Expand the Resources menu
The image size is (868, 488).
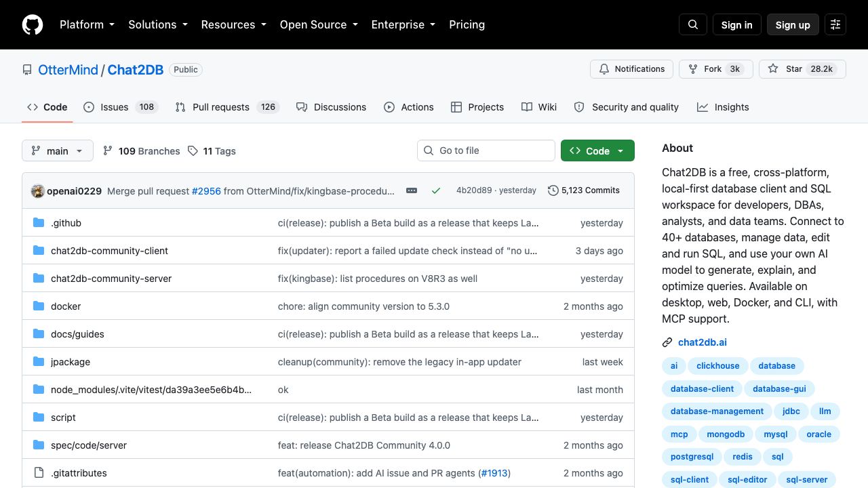coord(233,24)
